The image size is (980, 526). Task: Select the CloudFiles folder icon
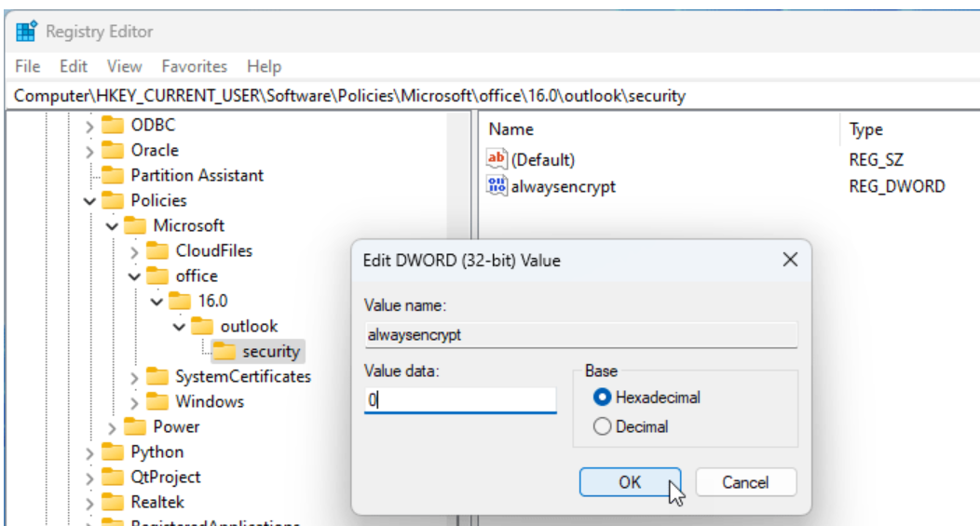(x=157, y=250)
